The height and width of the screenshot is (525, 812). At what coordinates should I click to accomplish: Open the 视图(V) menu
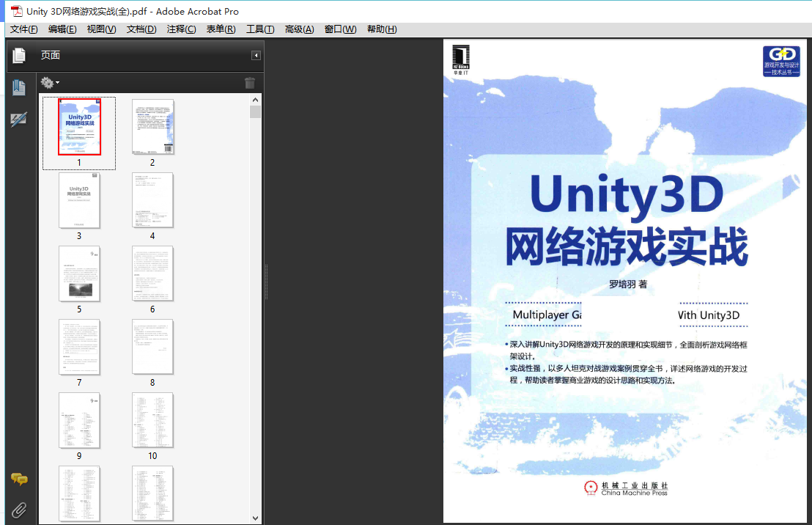(x=101, y=29)
